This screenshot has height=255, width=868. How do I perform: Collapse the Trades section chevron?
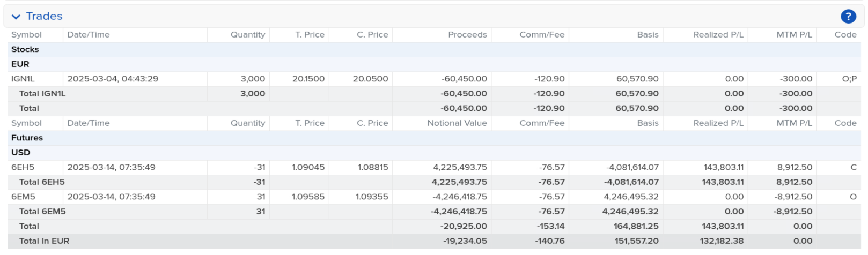coord(16,17)
